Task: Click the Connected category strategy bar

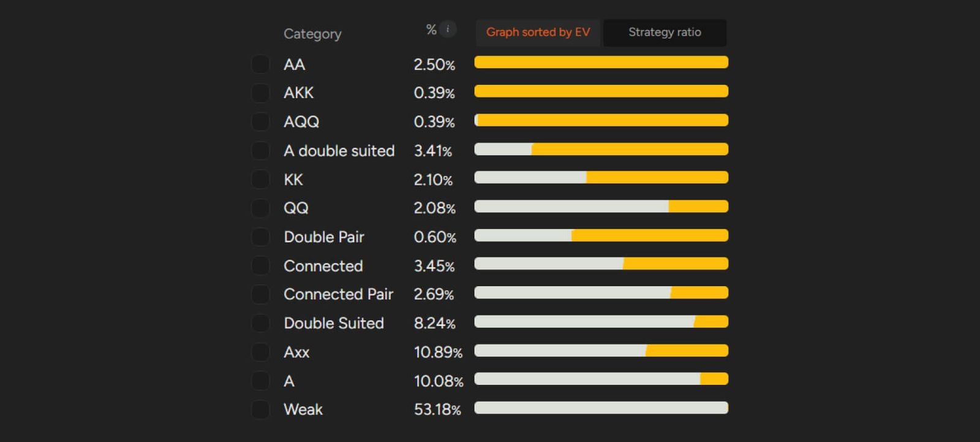Action: tap(601, 264)
